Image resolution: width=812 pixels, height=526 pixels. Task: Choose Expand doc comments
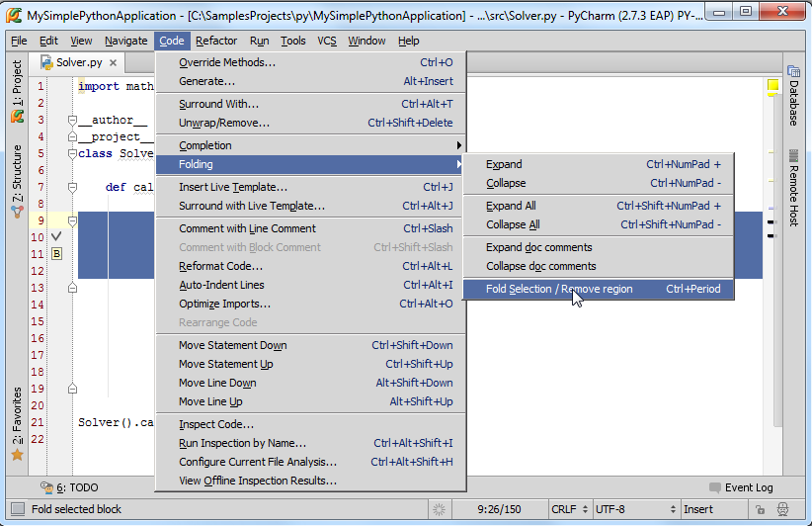pos(599,247)
